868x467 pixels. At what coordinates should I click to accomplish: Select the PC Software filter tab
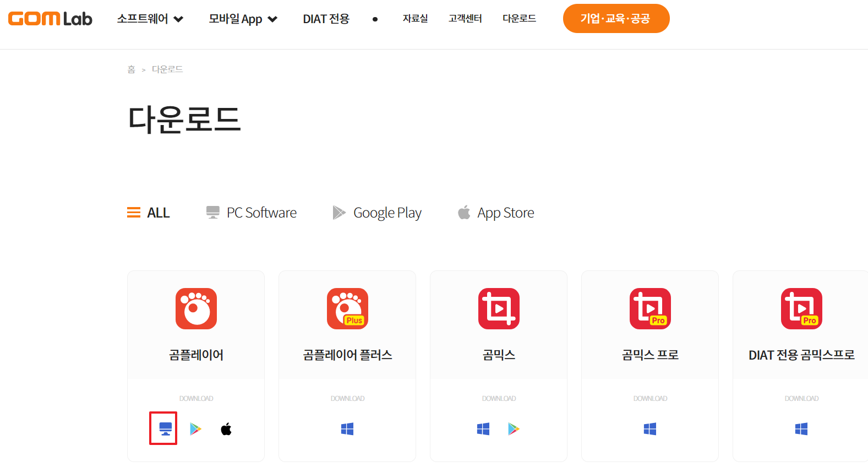(252, 213)
